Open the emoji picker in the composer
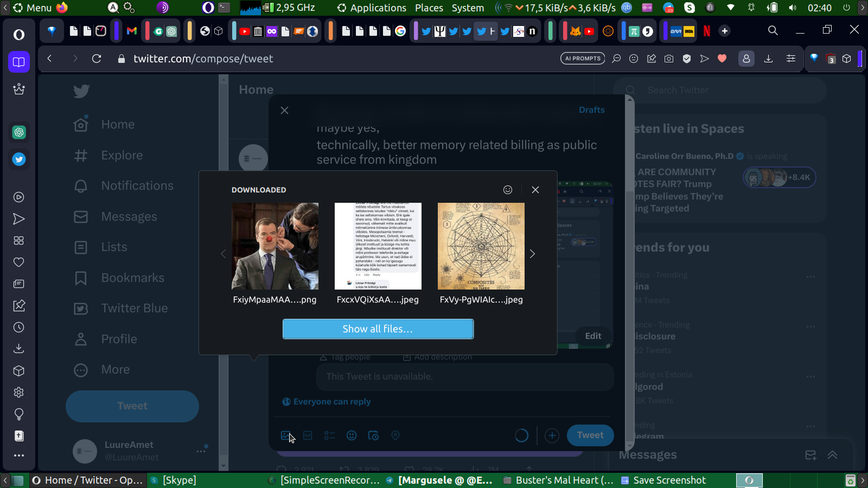This screenshot has width=868, height=488. pyautogui.click(x=352, y=435)
